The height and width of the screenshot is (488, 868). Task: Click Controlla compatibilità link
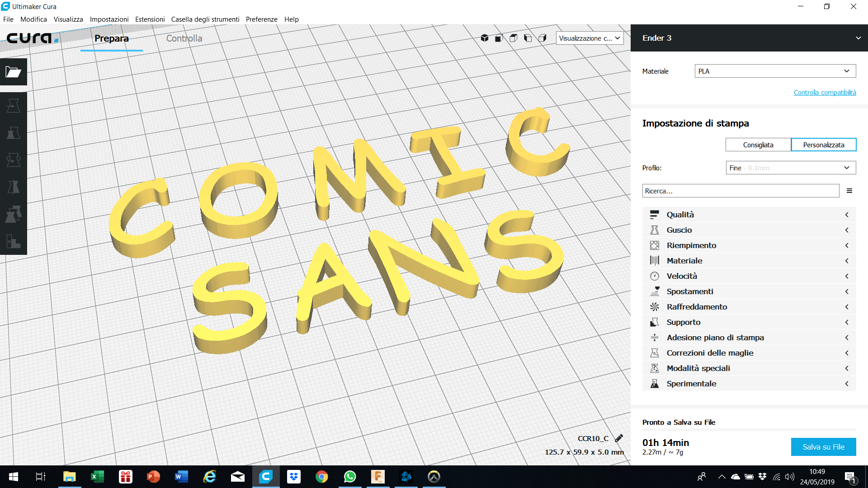point(825,92)
